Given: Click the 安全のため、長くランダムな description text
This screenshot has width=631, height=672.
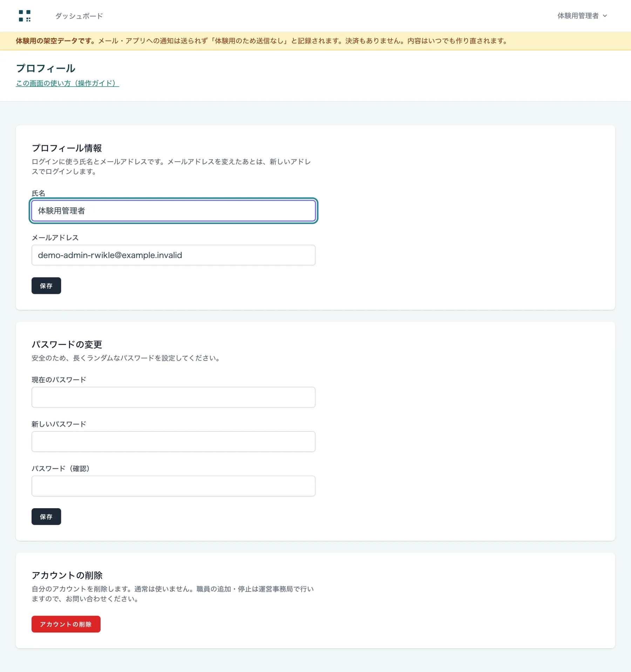Looking at the screenshot, I should point(127,358).
